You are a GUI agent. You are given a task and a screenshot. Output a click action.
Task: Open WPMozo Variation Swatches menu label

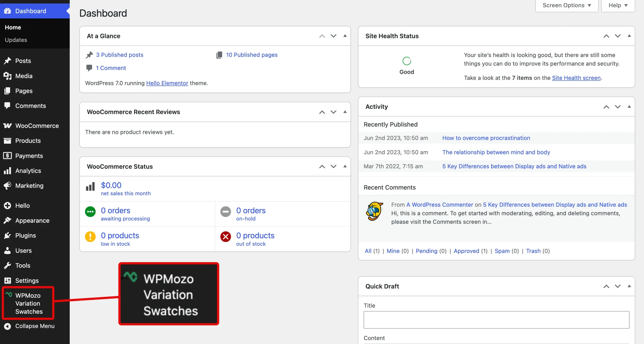(x=29, y=303)
